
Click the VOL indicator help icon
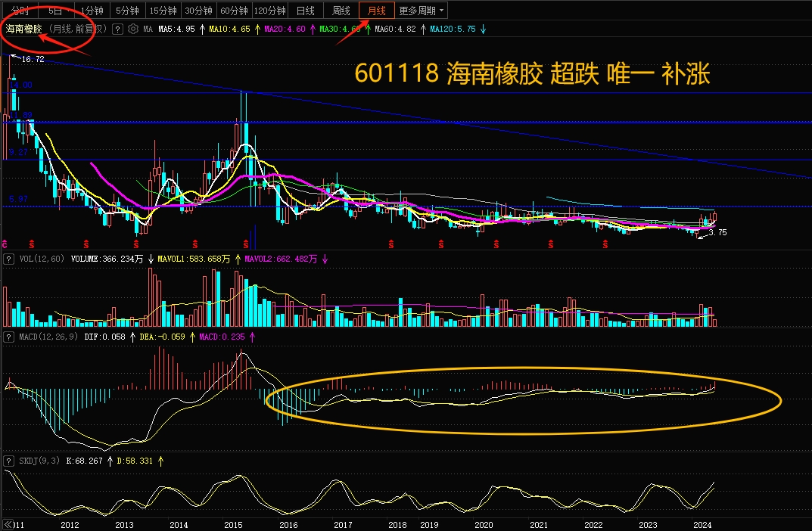[x=8, y=259]
